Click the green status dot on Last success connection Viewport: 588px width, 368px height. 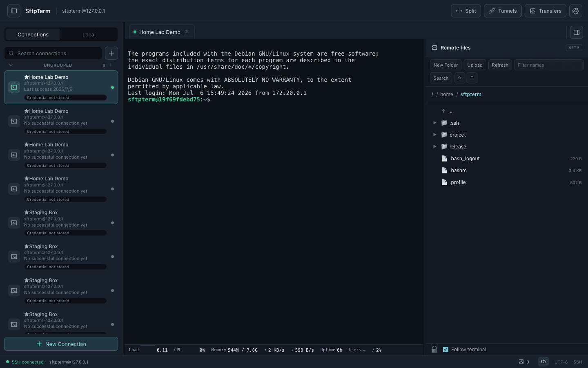112,87
